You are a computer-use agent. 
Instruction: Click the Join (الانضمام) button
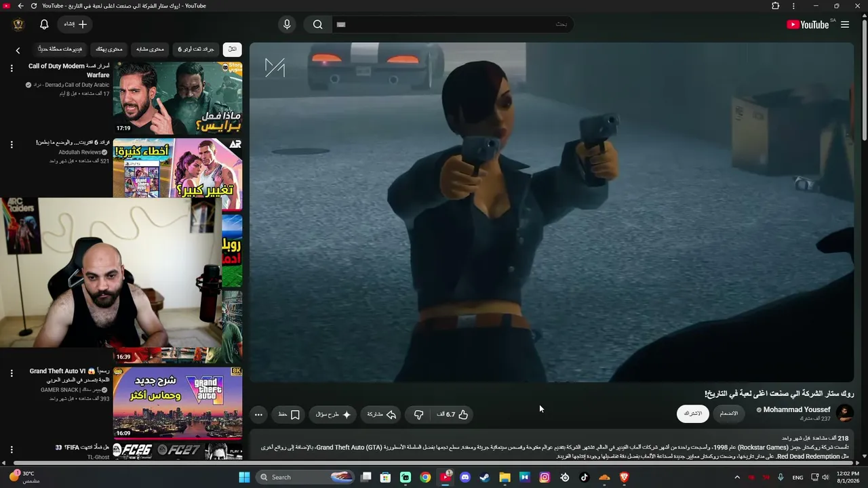729,413
